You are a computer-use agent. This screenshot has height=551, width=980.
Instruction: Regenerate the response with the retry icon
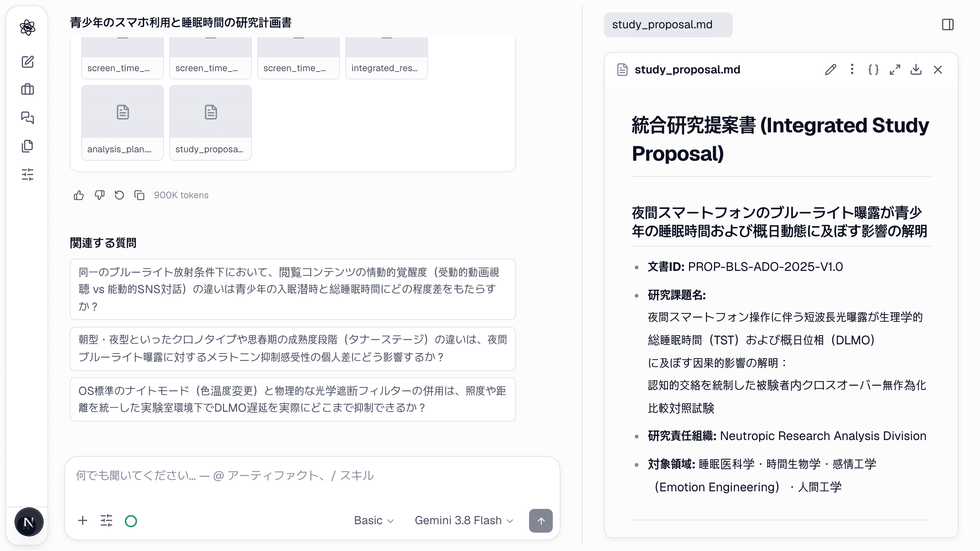click(x=119, y=195)
